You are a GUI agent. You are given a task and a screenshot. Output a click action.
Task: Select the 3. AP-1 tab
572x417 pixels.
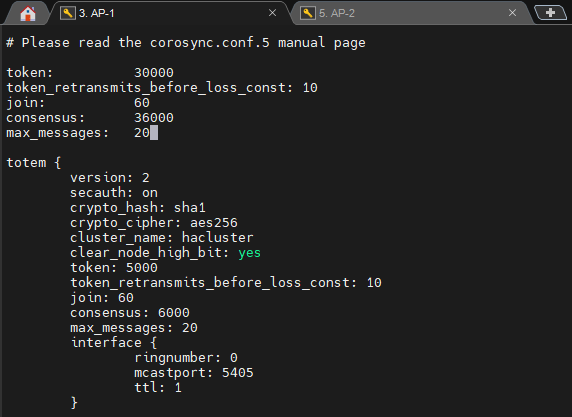pyautogui.click(x=170, y=13)
